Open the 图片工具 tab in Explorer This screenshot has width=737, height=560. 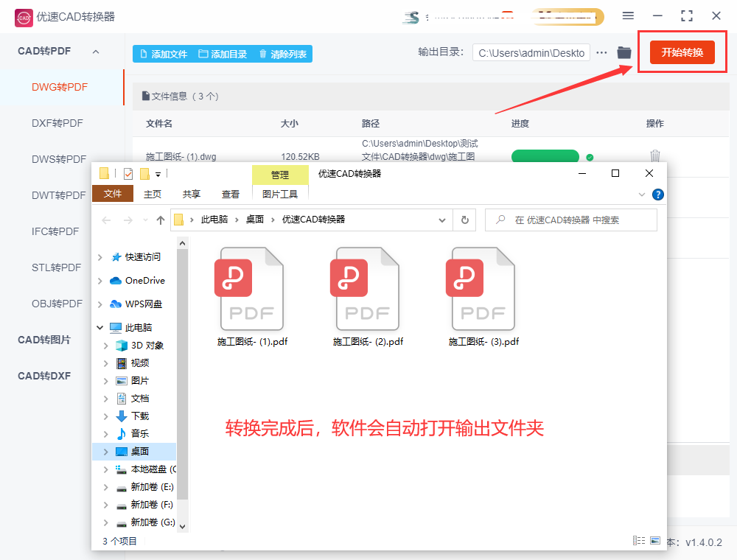click(x=280, y=194)
